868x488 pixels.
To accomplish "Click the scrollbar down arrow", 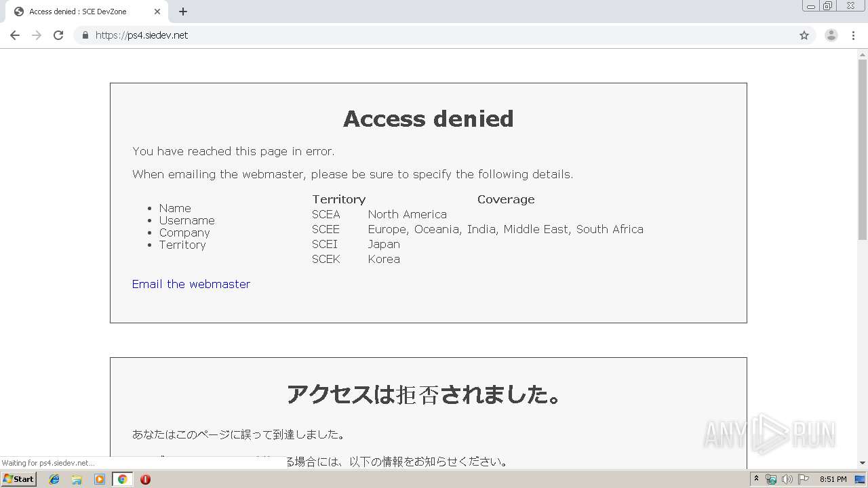I will coord(863,464).
